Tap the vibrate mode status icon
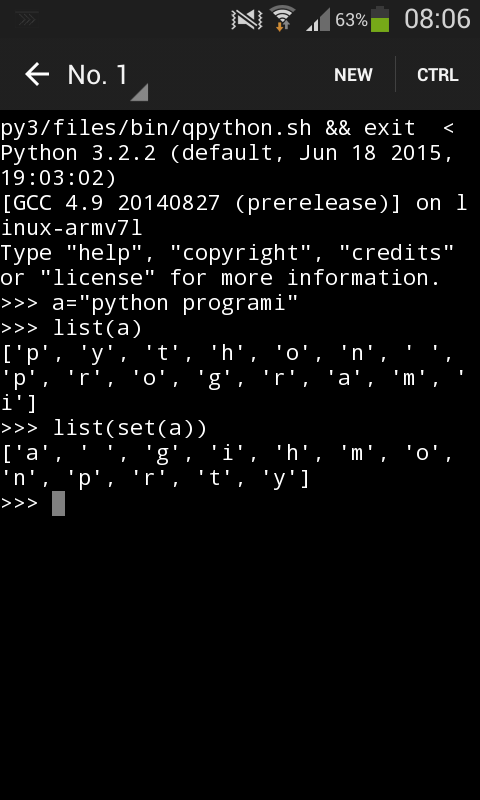 point(246,20)
